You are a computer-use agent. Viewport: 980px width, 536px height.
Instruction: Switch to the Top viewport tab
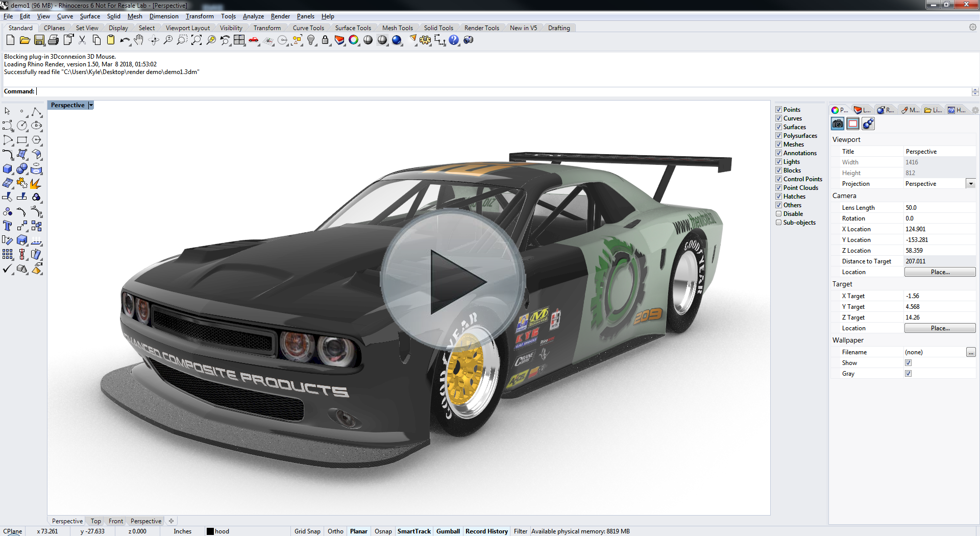[96, 521]
